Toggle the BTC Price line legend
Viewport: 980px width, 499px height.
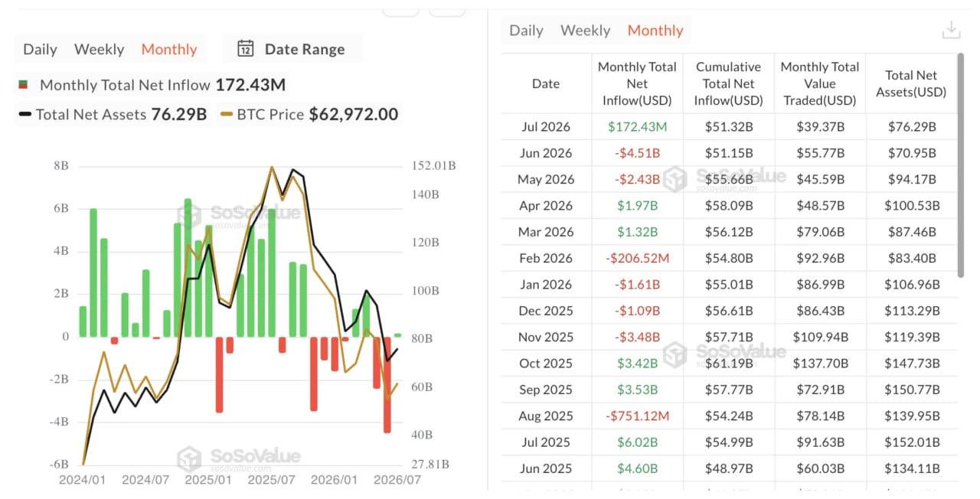tap(226, 115)
